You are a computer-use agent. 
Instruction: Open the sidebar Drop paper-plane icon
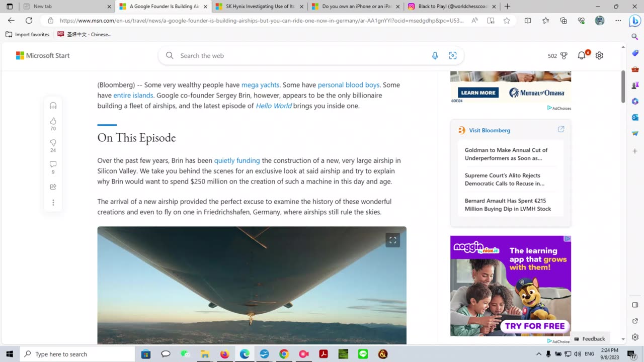tap(635, 133)
